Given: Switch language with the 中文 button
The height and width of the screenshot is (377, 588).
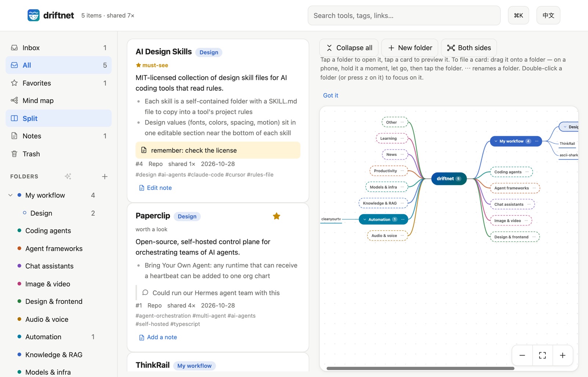Looking at the screenshot, I should point(548,15).
